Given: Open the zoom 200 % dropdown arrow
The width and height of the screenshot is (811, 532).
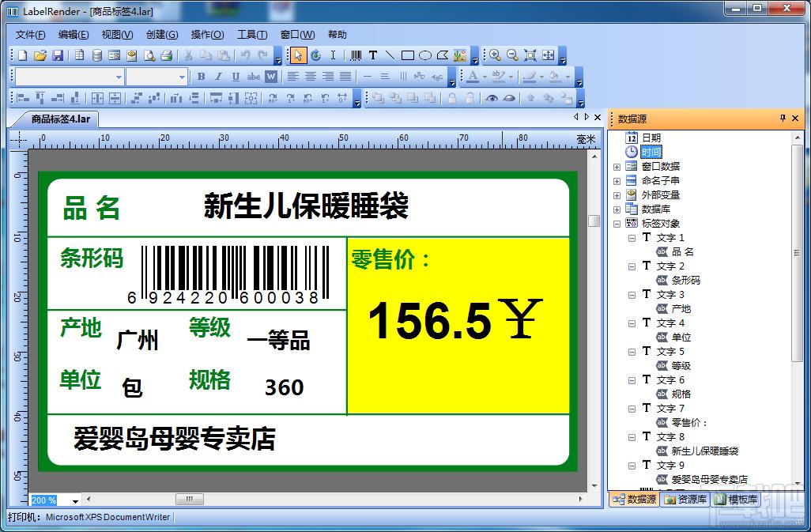Looking at the screenshot, I should point(76,500).
